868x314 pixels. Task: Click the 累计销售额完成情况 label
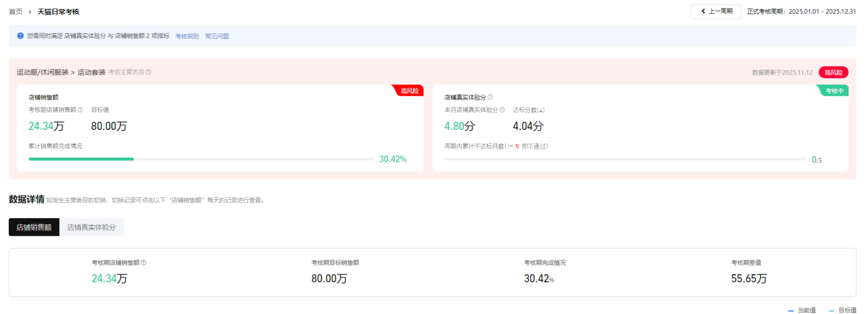55,146
